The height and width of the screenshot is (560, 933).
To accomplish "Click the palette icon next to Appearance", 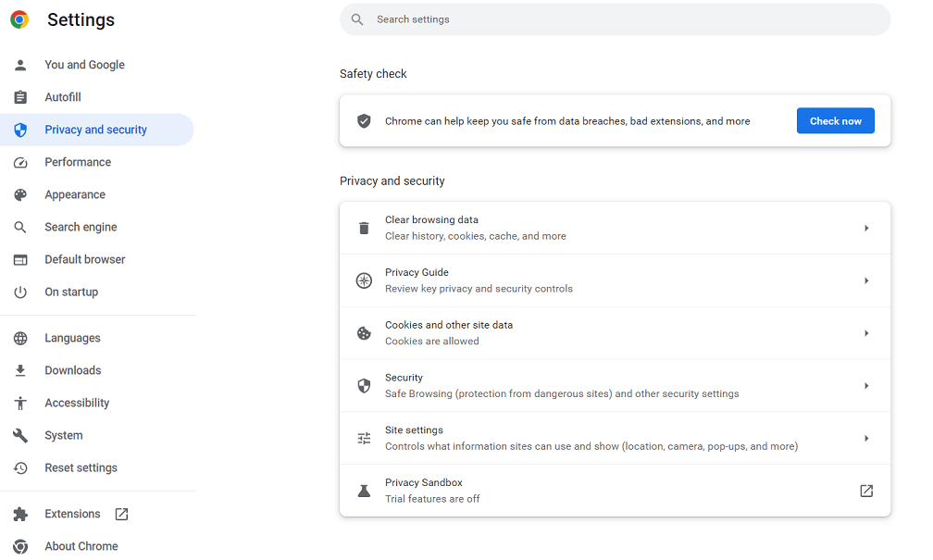I will pyautogui.click(x=20, y=194).
